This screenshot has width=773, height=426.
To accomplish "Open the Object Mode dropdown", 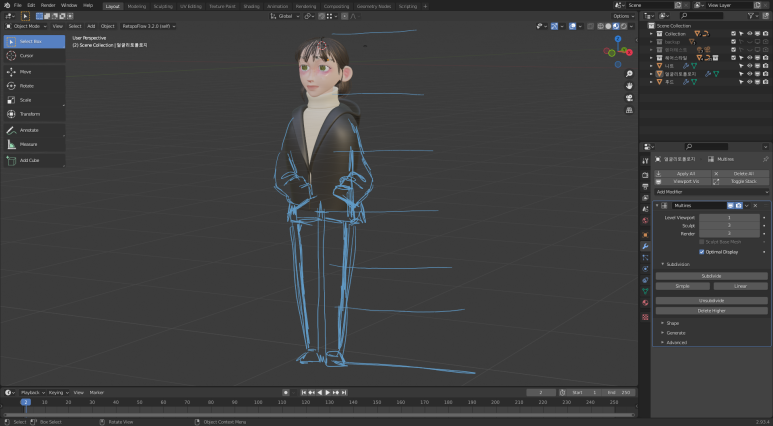I will pos(26,26).
